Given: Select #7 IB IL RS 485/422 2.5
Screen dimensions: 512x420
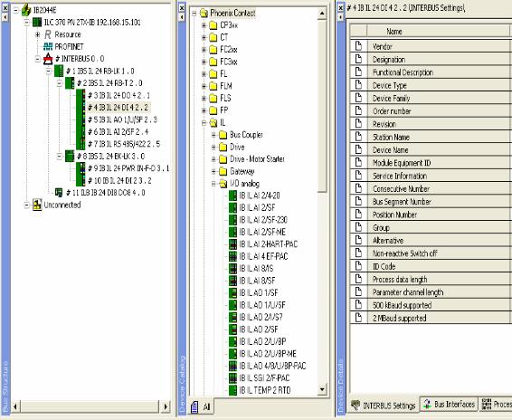Looking at the screenshot, I should 124,144.
